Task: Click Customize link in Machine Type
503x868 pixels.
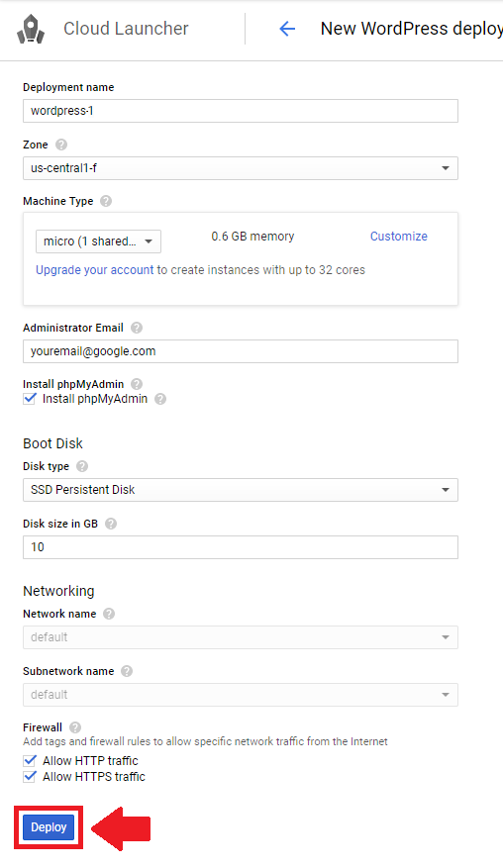Action: [399, 237]
